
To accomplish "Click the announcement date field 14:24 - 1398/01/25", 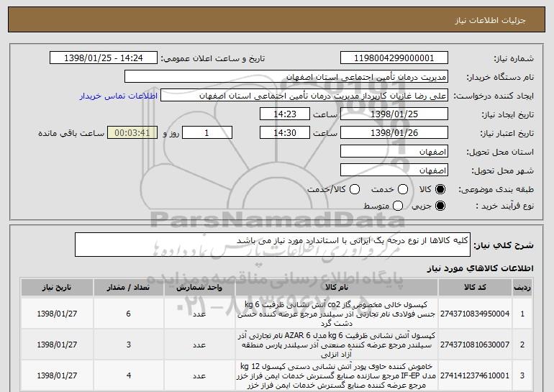I will click(104, 58).
